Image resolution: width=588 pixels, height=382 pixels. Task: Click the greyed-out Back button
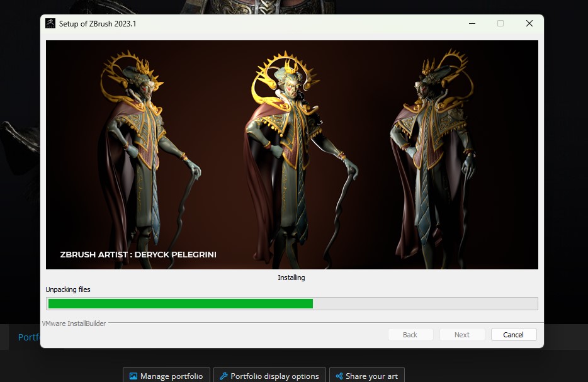click(410, 334)
